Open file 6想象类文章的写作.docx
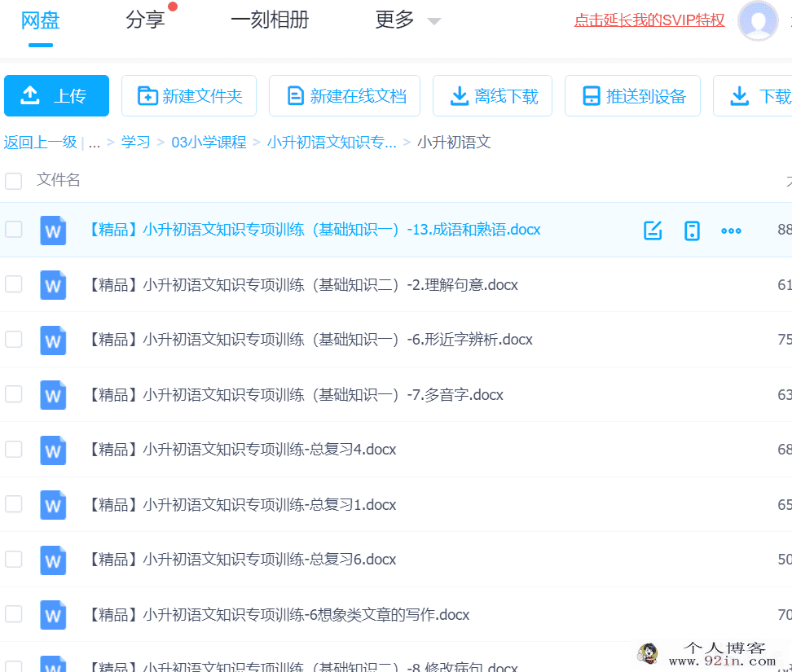The height and width of the screenshot is (672, 792). tap(279, 614)
